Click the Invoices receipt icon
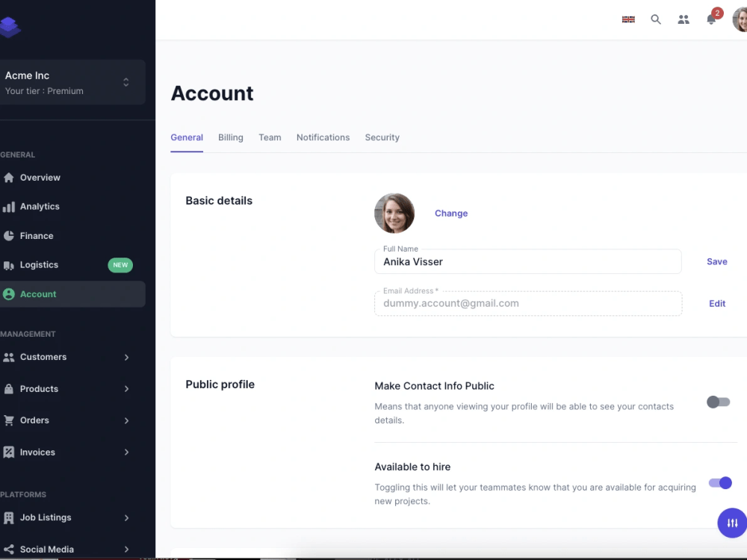The width and height of the screenshot is (747, 560). [x=8, y=452]
